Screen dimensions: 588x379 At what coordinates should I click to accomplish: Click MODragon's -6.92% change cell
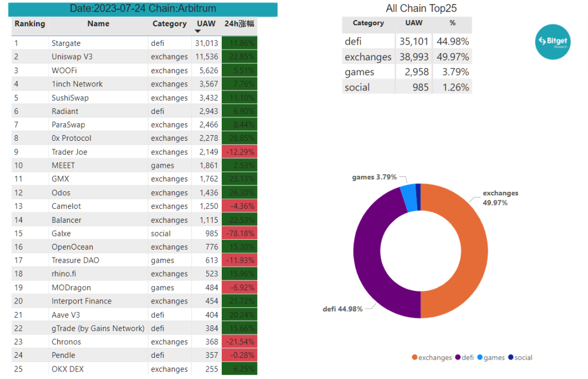point(240,287)
